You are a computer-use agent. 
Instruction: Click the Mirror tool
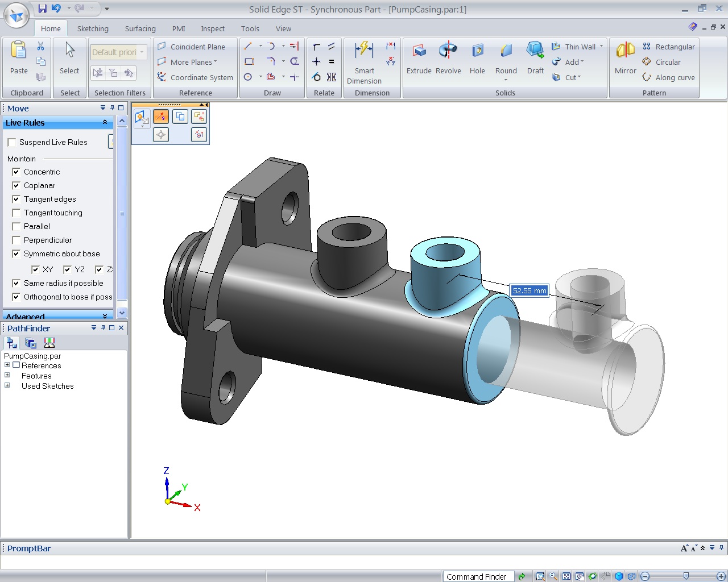pos(625,57)
